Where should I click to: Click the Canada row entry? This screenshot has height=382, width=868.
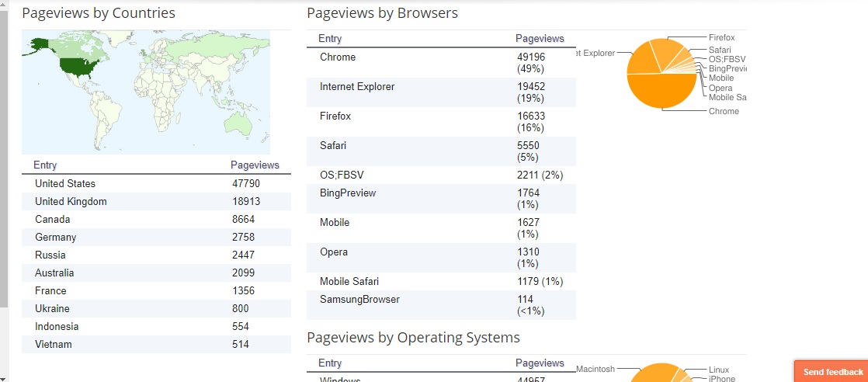pyautogui.click(x=53, y=219)
